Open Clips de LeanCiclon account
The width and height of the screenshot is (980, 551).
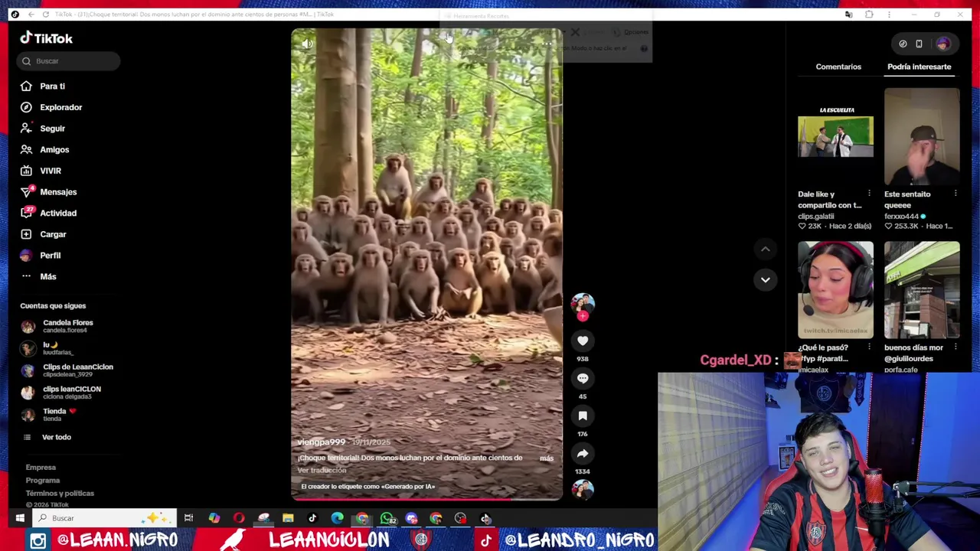pos(67,370)
